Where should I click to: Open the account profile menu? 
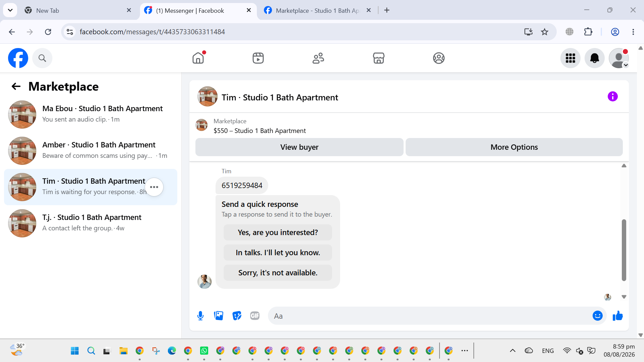(x=619, y=58)
